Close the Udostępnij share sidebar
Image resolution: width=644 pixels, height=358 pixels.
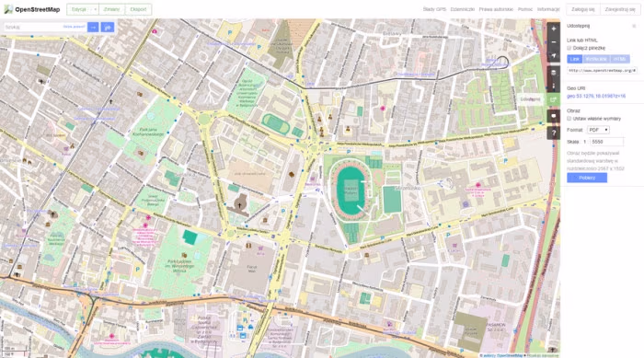pos(634,26)
